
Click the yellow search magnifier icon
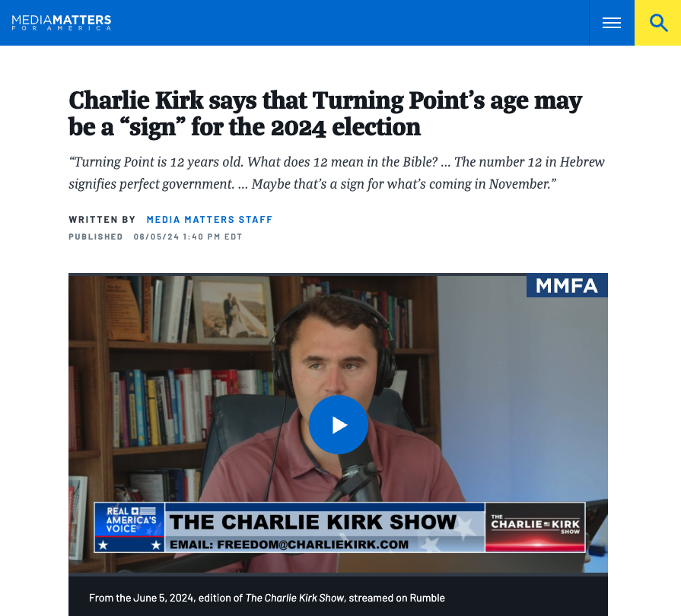tap(658, 23)
